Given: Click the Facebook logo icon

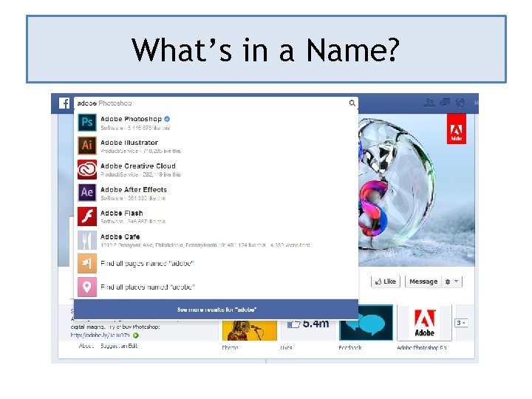Looking at the screenshot, I should point(64,103).
